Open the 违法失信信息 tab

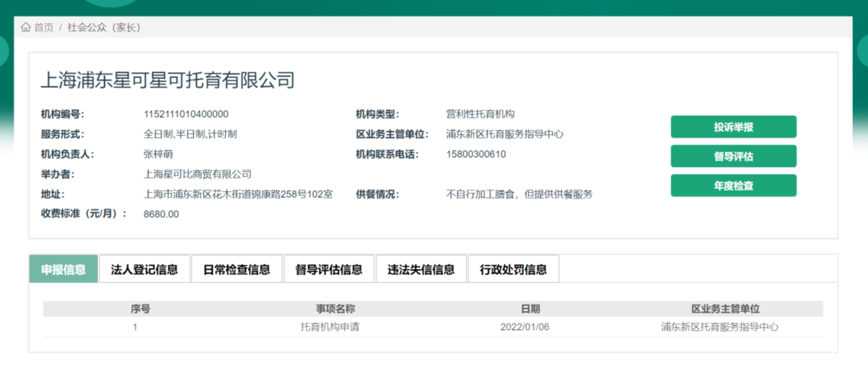[421, 269]
